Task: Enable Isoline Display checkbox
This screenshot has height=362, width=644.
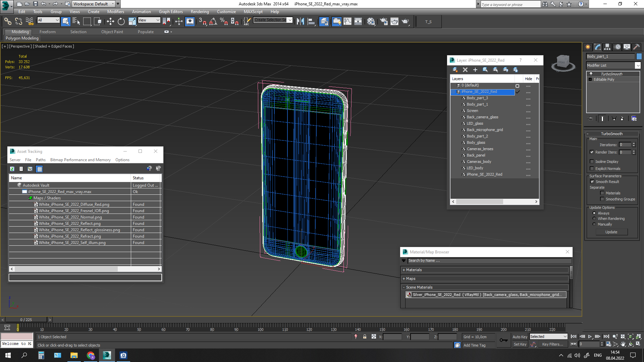Action: pyautogui.click(x=592, y=162)
